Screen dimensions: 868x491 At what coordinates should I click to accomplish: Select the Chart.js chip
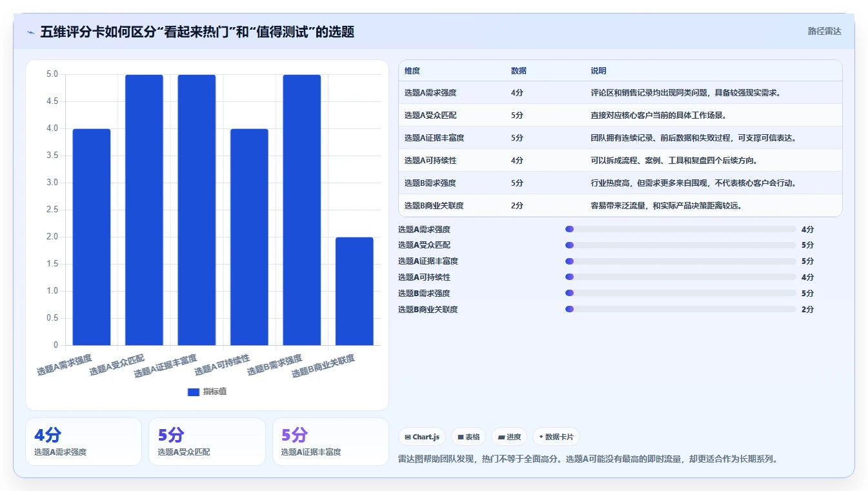click(x=422, y=437)
